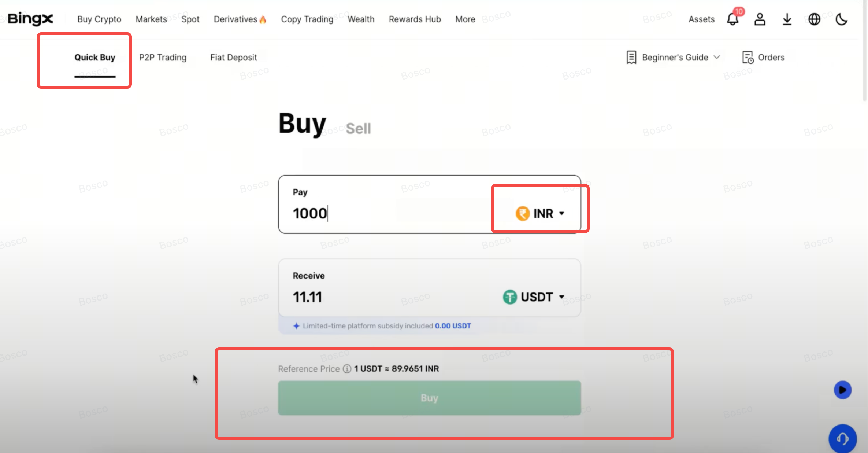Click the Reference Price info icon

(x=347, y=369)
